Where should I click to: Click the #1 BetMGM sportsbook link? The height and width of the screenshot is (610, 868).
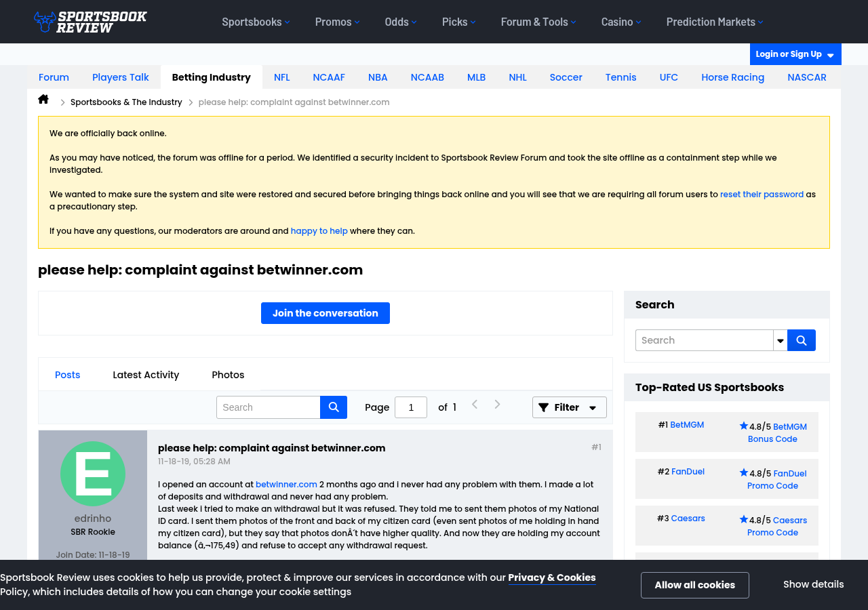[687, 424]
